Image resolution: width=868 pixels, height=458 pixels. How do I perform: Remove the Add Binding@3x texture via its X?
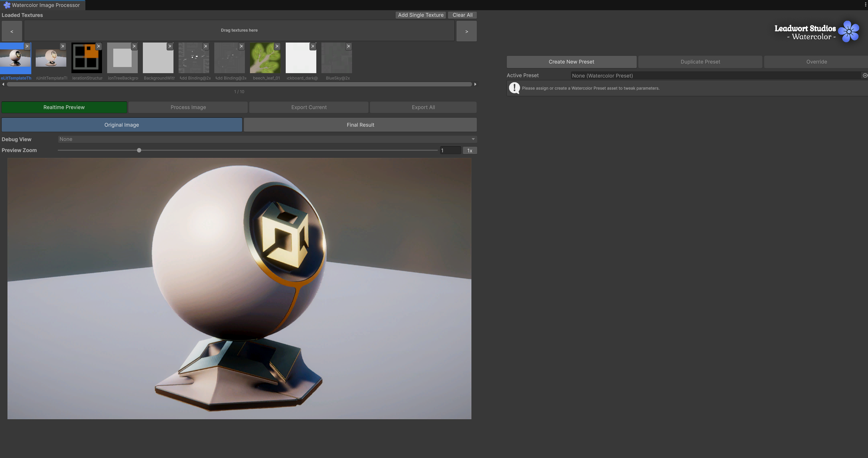(241, 46)
